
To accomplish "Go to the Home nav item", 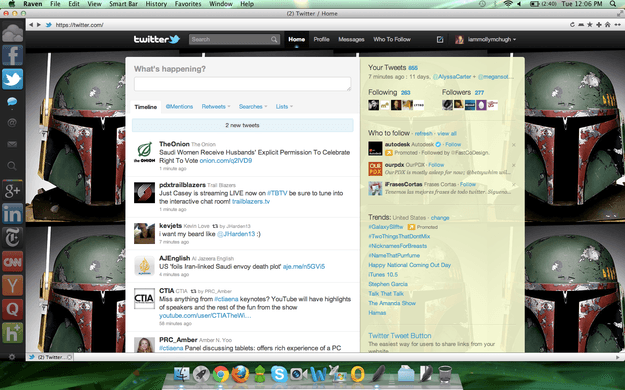I will coord(297,39).
